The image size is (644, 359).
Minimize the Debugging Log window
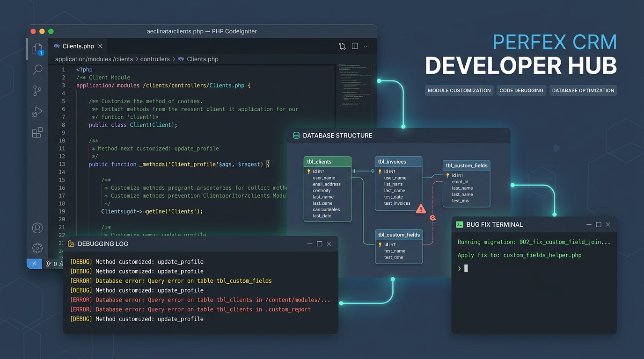[310, 244]
